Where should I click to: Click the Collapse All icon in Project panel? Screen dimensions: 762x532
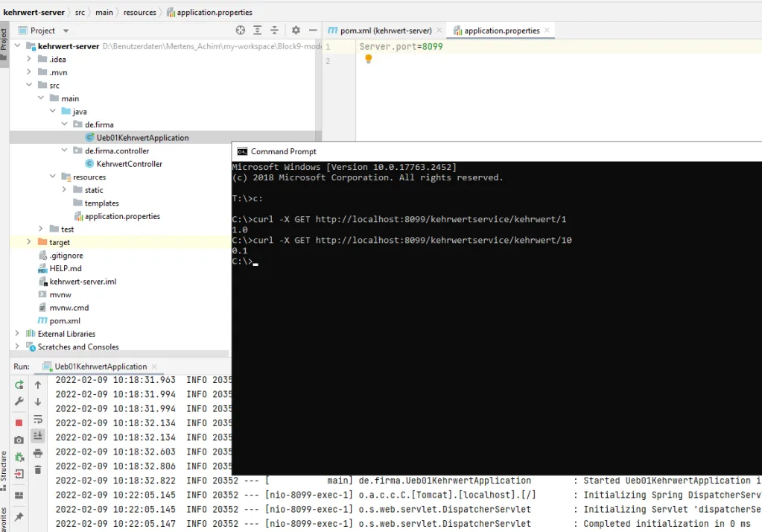tap(275, 30)
